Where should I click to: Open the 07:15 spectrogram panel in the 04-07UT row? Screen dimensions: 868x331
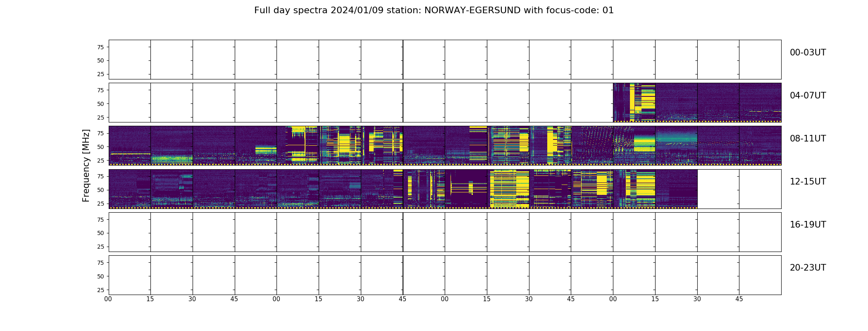pos(676,103)
